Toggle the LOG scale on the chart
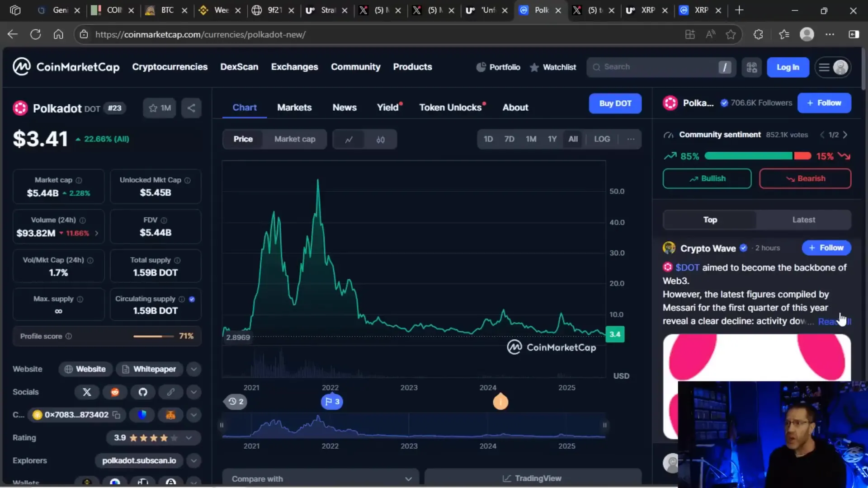This screenshot has height=488, width=868. coord(602,139)
